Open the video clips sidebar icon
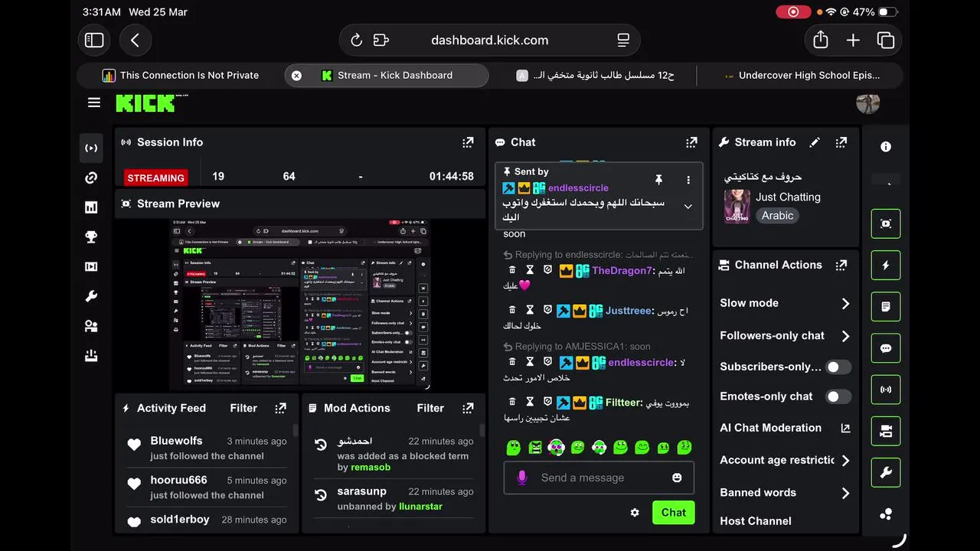This screenshot has width=980, height=551. click(91, 267)
